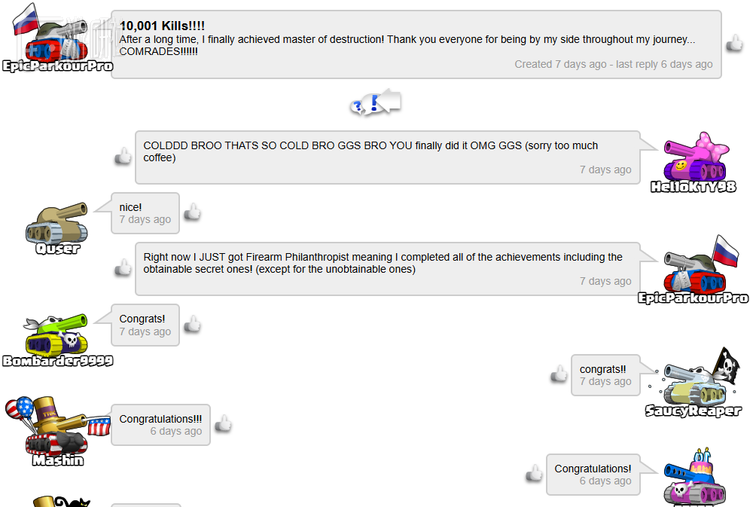Click the Bombarder9999 username link
Screen dimensions: 750x507
tap(57, 361)
